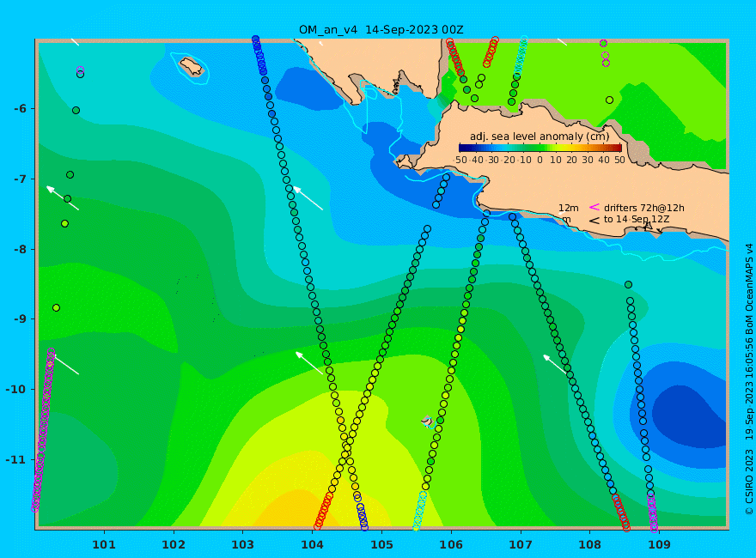Click longitude axis label 108
The image size is (756, 558).
(x=589, y=544)
